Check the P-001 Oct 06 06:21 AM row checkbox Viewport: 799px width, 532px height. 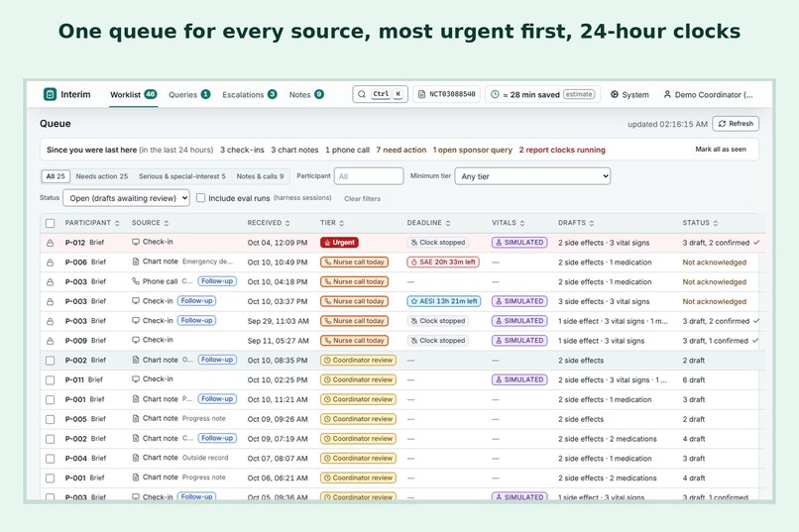(50, 479)
